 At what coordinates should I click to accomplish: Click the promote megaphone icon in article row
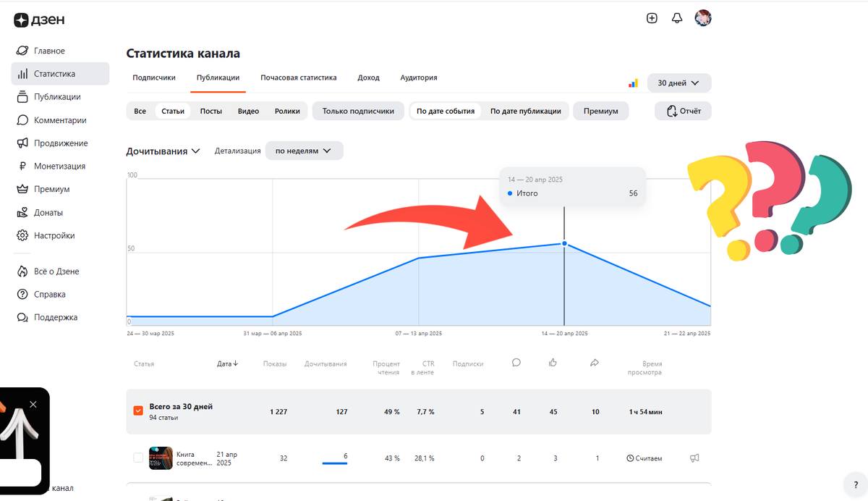[694, 458]
